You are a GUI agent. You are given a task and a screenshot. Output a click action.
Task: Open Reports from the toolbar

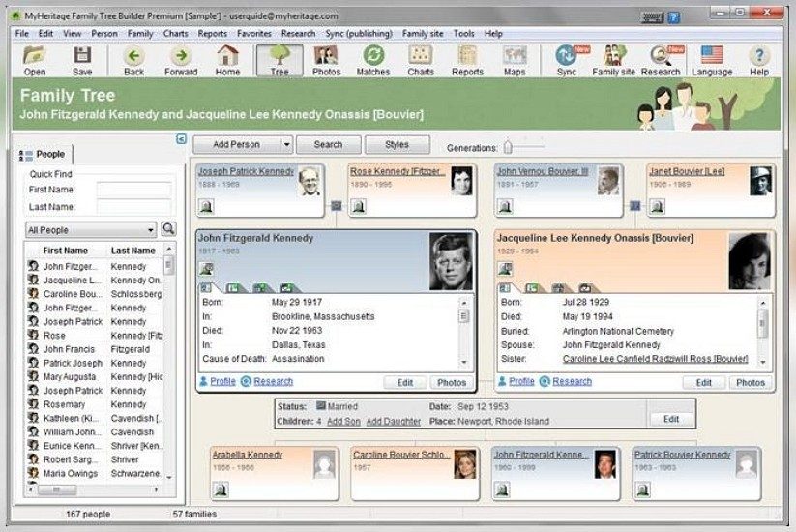click(467, 60)
